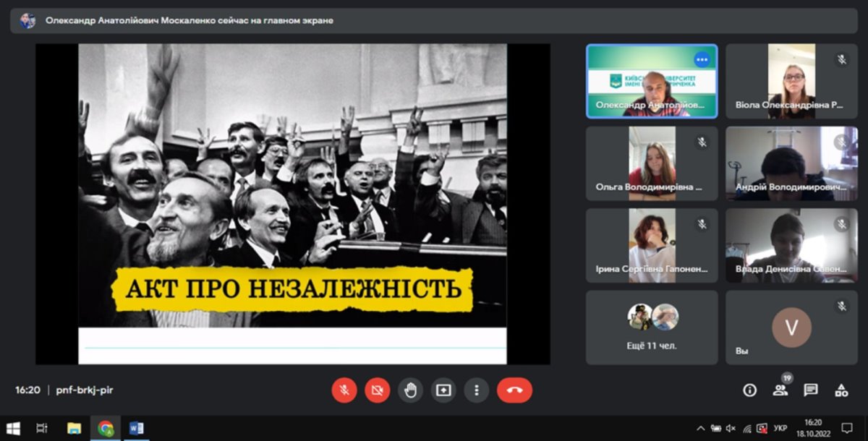Viewport: 868px width, 441px height.
Task: Raise your hand in the meeting
Action: (410, 390)
